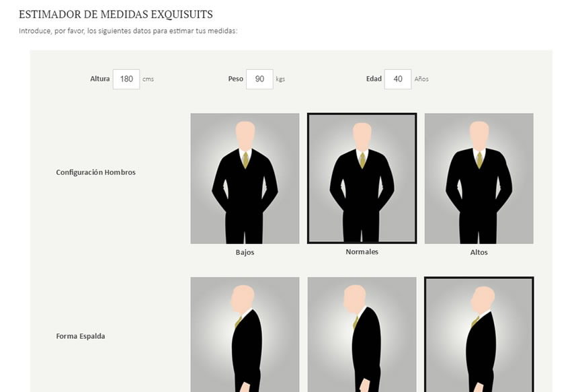Click the Años unit text

421,79
